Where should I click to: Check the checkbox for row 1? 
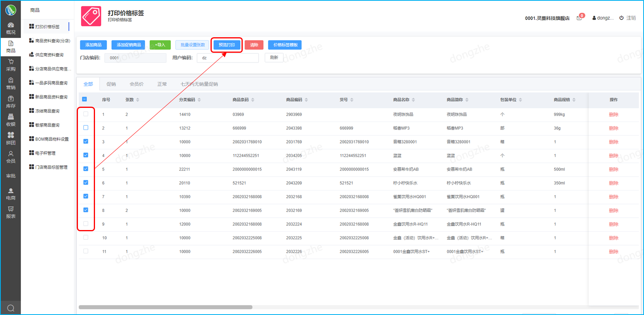(x=86, y=114)
